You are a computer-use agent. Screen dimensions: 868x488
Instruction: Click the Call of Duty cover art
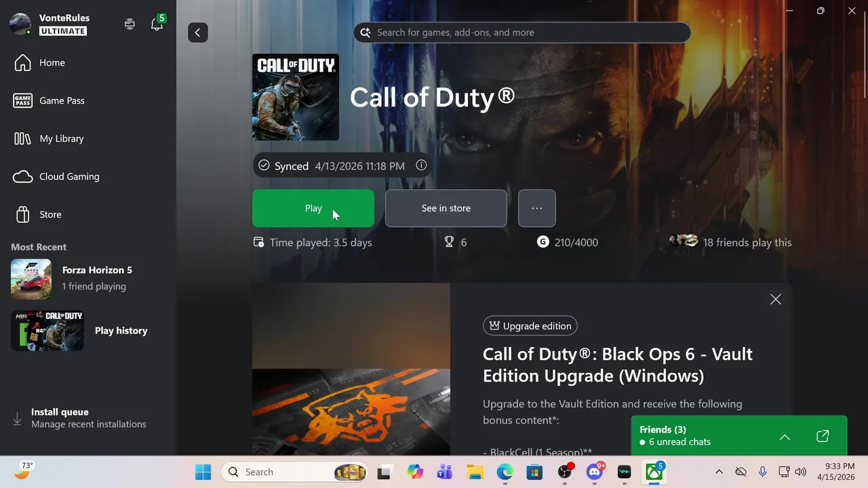pyautogui.click(x=296, y=97)
